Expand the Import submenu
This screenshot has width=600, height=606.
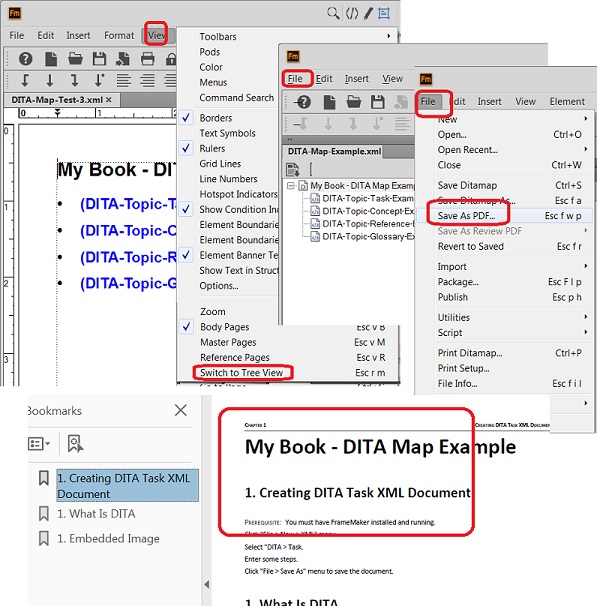click(x=586, y=266)
